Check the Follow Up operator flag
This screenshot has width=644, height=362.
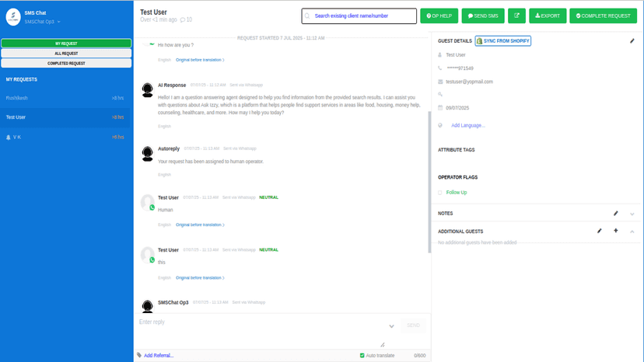click(x=440, y=193)
